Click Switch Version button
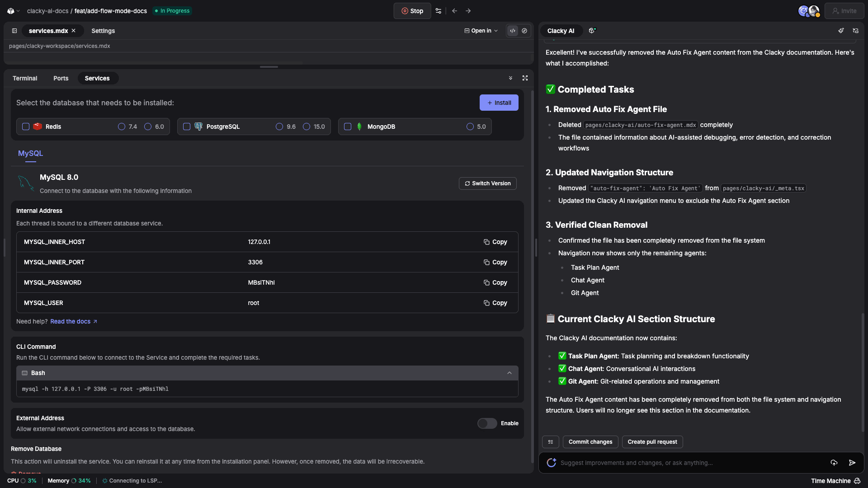This screenshot has width=868, height=488. tap(488, 183)
